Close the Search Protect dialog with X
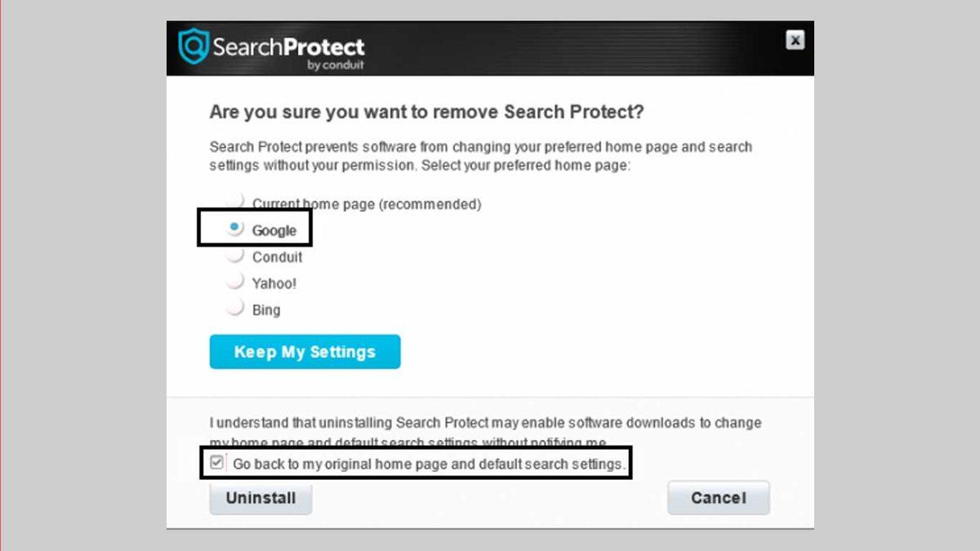The height and width of the screenshot is (551, 980). [795, 40]
